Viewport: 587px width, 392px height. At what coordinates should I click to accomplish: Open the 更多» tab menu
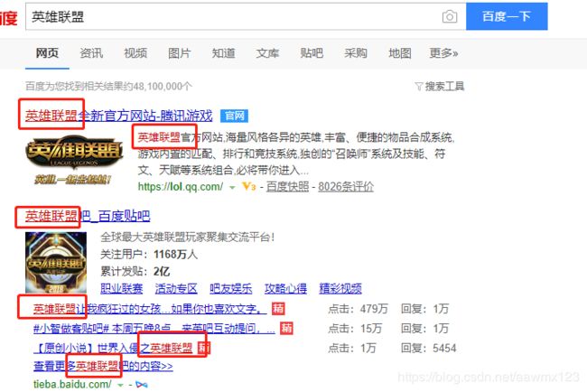(x=443, y=53)
